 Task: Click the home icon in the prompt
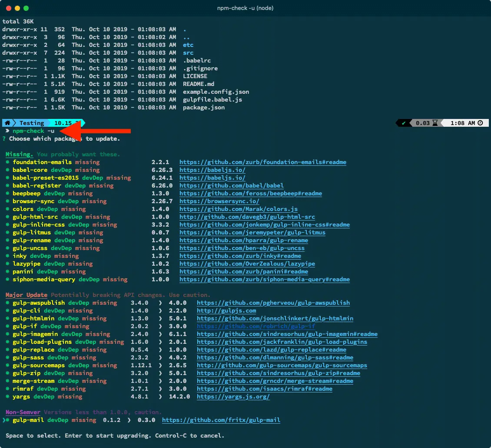[x=7, y=123]
